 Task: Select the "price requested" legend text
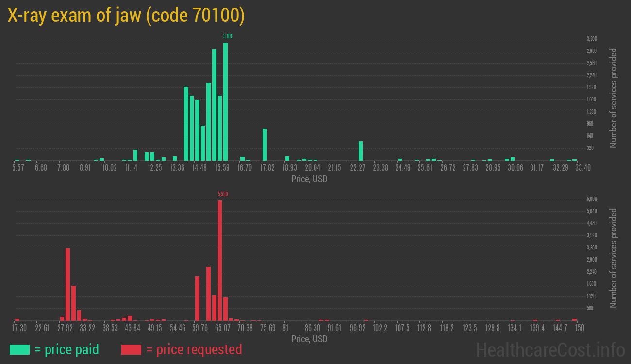[194, 349]
